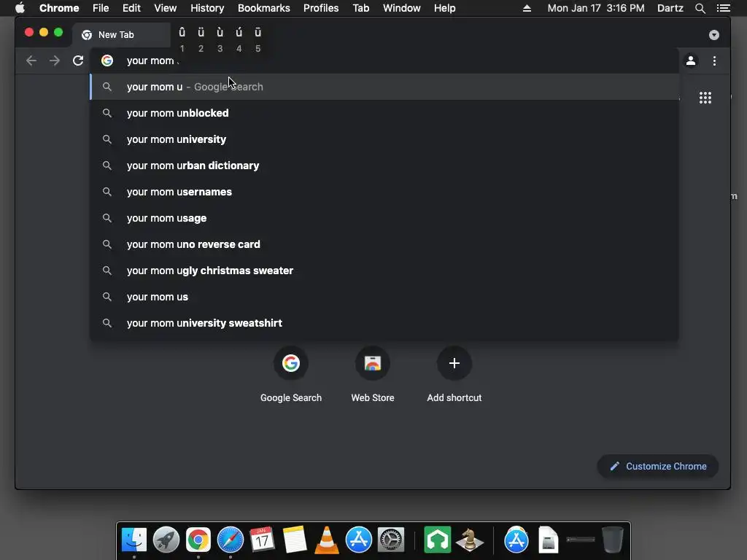The width and height of the screenshot is (747, 560).
Task: Open Chess from the dock
Action: 470,540
